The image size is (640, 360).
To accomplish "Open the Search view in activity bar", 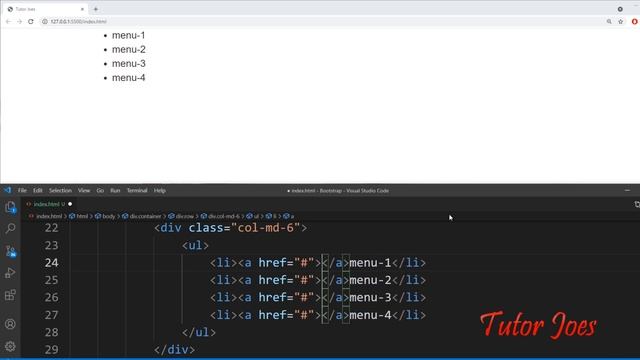I will 11,229.
